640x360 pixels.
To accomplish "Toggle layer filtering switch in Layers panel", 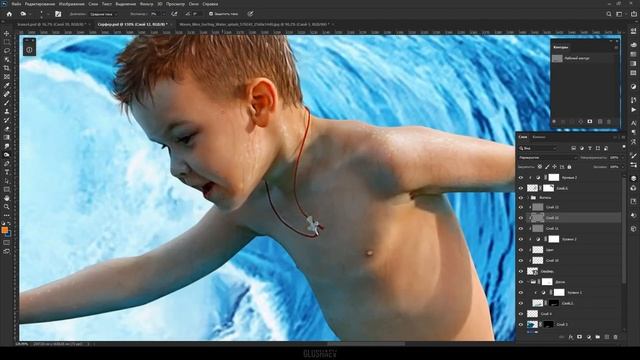I will pyautogui.click(x=624, y=147).
